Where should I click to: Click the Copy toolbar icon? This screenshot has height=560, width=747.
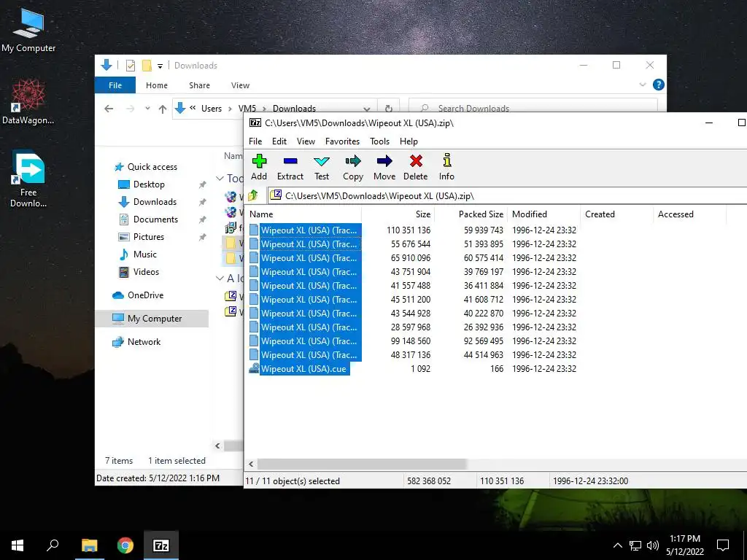coord(353,167)
